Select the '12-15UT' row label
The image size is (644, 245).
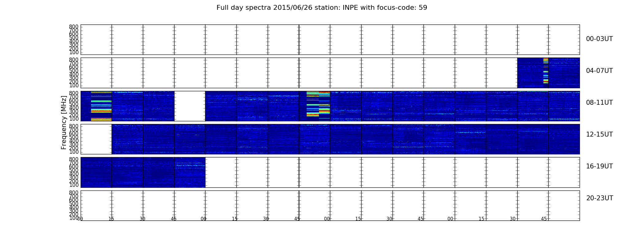pos(599,134)
